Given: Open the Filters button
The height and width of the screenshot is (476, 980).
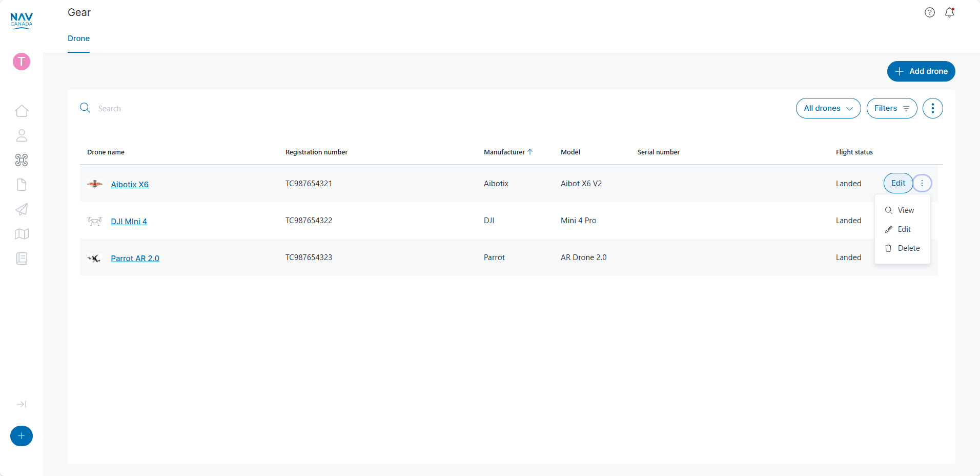Looking at the screenshot, I should [892, 108].
